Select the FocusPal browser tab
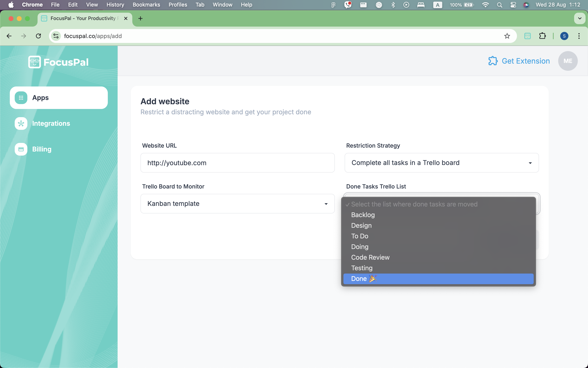This screenshot has width=588, height=368. [85, 18]
